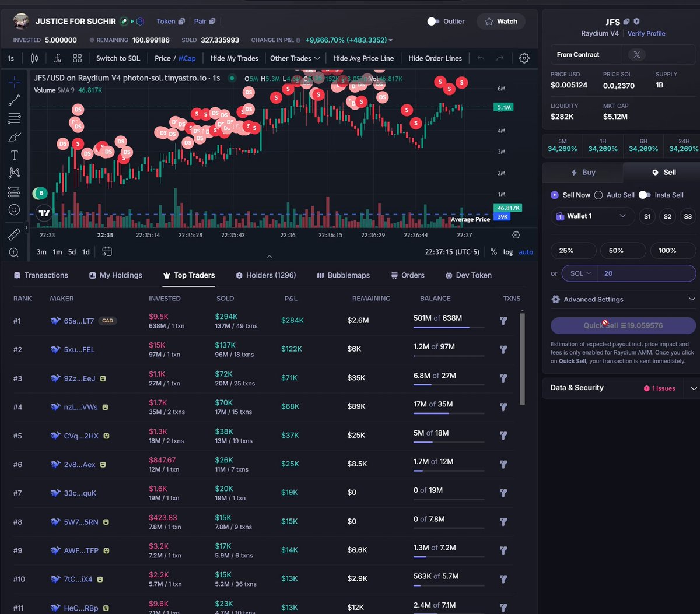This screenshot has width=700, height=614.
Task: Select the ruler measure tool
Action: [x=15, y=234]
